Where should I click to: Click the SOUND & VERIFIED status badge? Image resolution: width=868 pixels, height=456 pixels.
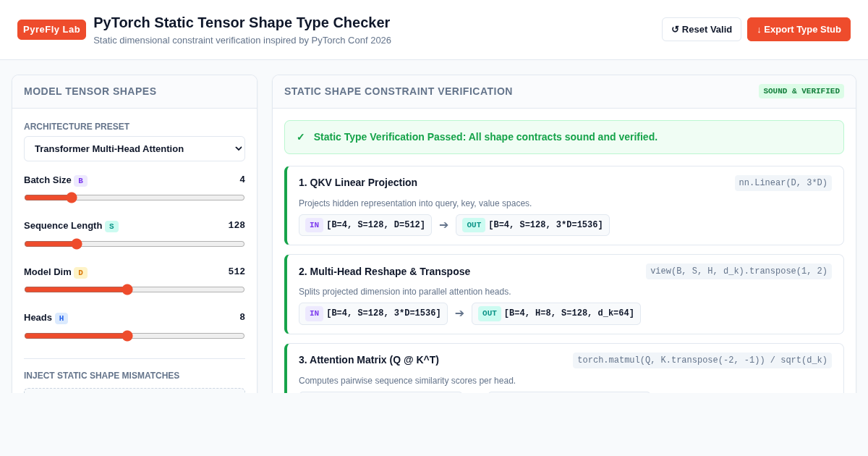[801, 91]
